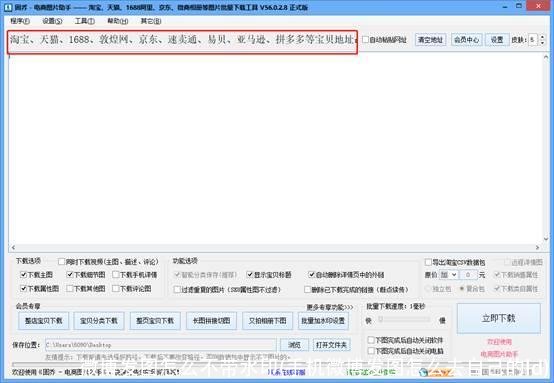554x383 pixels.
Task: Enable 下图完成后自动关闭电脑 checkbox
Action: 371,351
